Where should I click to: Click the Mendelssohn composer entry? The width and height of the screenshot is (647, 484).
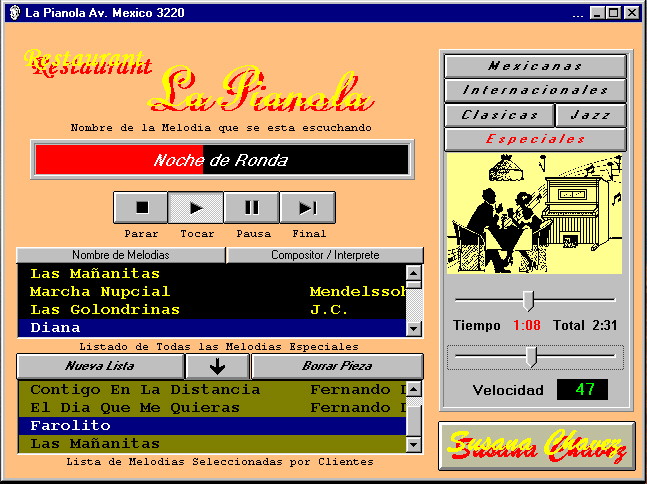coord(358,292)
